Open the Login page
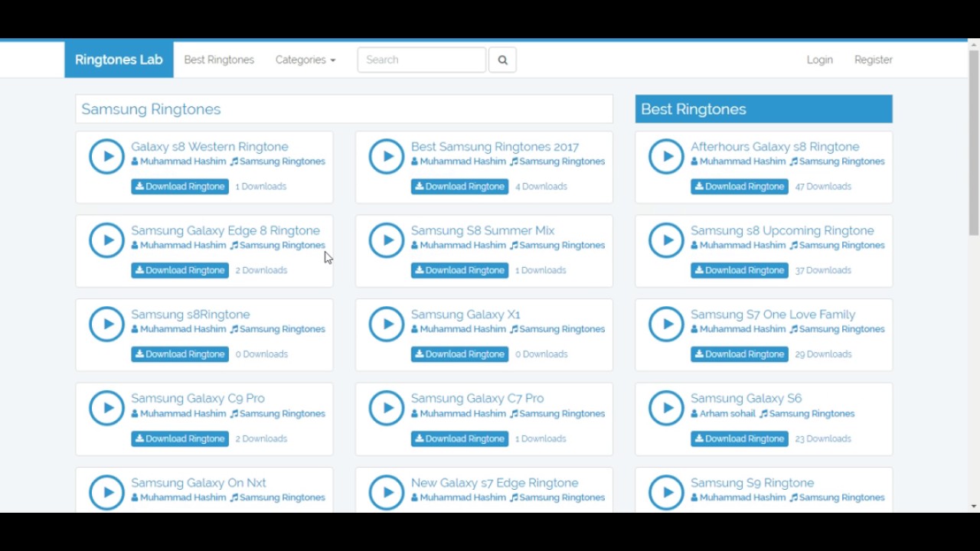980x551 pixels. (x=819, y=60)
